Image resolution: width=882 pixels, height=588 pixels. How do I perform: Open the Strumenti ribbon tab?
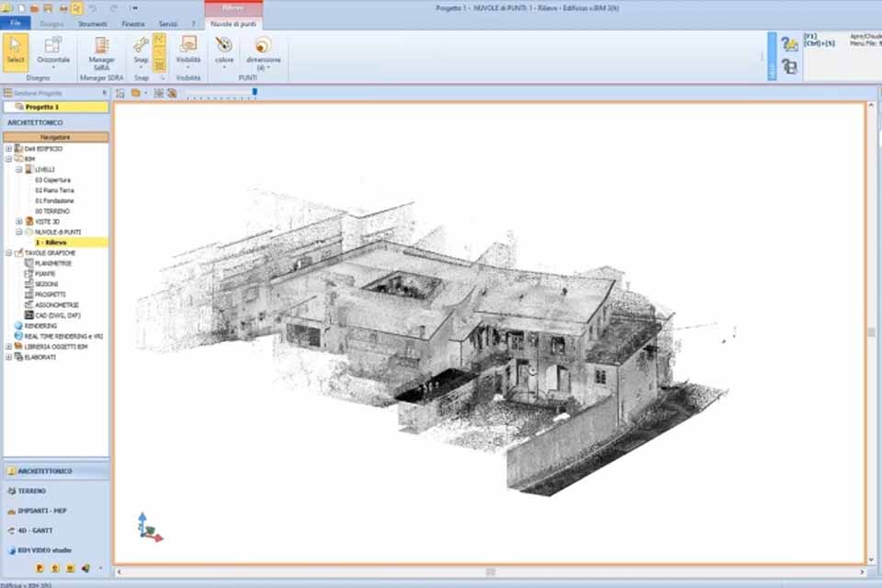click(x=93, y=23)
